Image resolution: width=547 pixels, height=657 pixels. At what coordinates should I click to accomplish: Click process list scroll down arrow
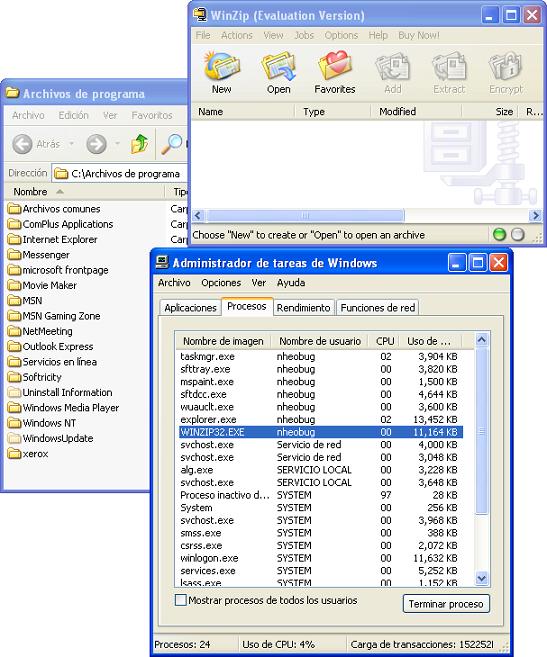(482, 579)
